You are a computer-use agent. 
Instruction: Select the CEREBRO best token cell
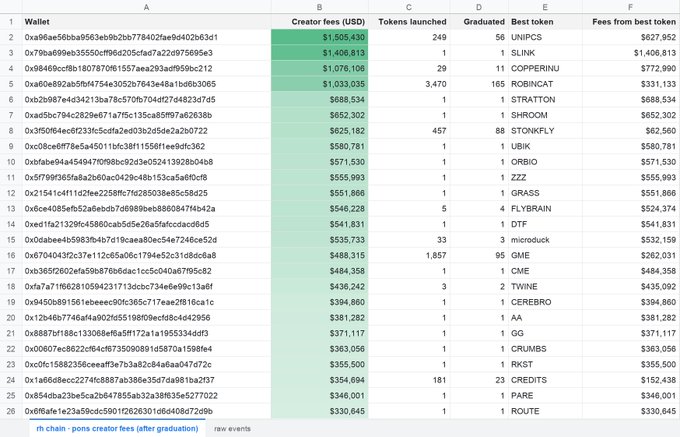(545, 302)
